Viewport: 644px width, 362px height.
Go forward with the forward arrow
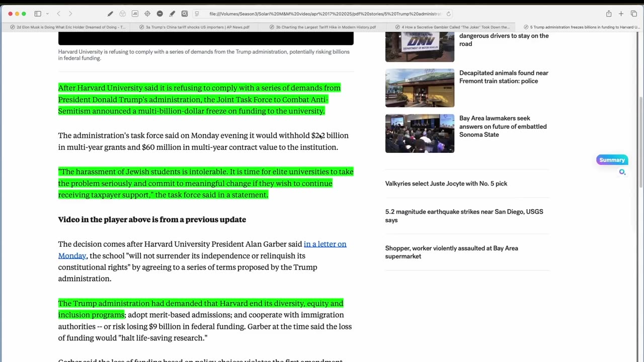[x=70, y=14]
